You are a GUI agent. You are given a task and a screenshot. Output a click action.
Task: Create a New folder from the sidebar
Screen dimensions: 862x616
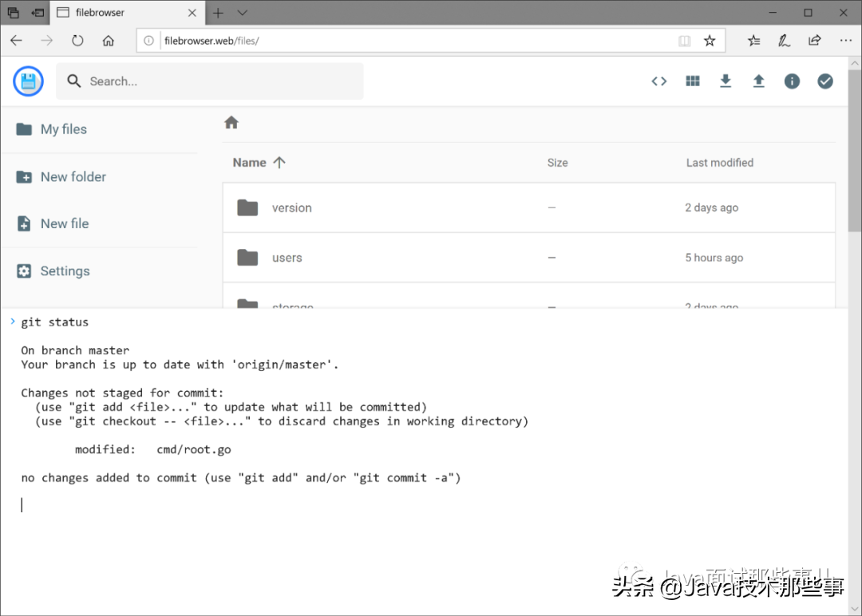(x=73, y=176)
